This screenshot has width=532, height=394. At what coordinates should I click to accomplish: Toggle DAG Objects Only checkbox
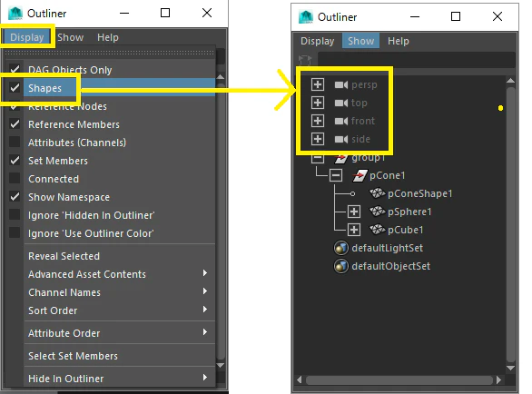pos(15,70)
